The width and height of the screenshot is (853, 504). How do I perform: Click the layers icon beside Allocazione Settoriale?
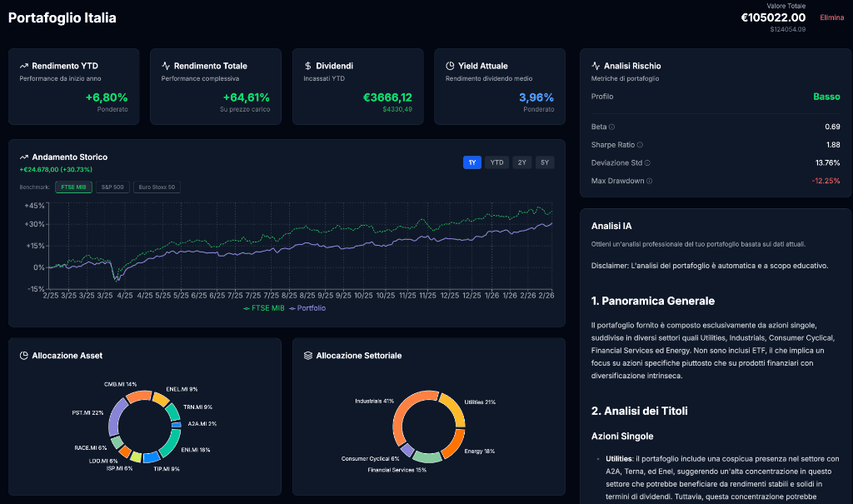306,355
